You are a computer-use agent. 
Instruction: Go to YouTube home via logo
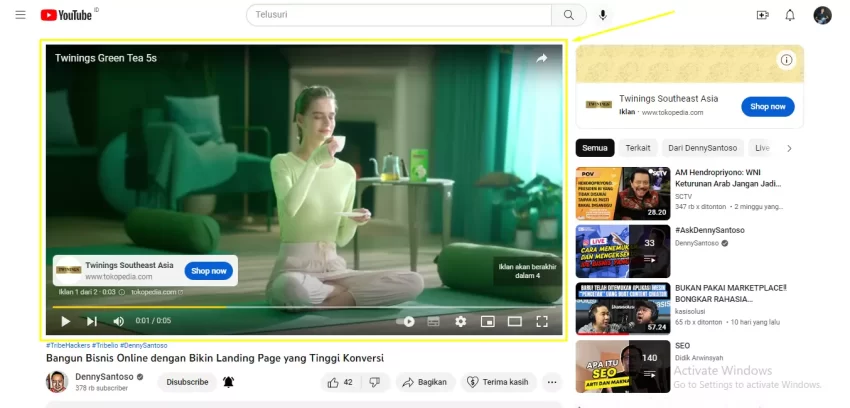66,15
